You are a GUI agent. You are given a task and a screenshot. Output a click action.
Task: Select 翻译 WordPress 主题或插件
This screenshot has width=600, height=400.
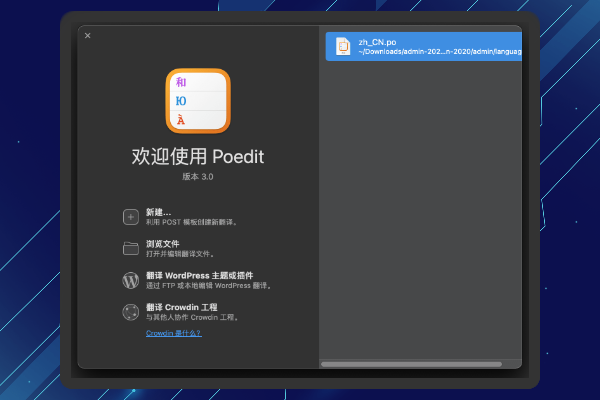point(201,275)
